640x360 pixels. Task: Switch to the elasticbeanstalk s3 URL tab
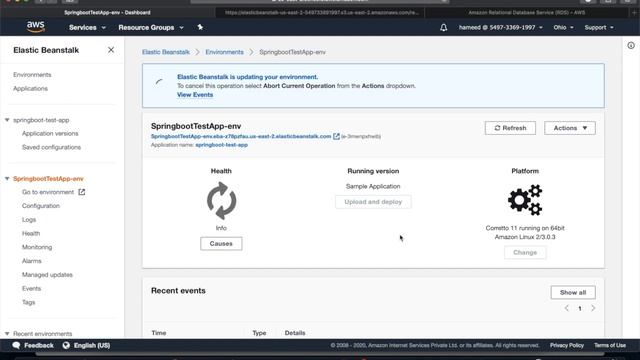click(321, 13)
